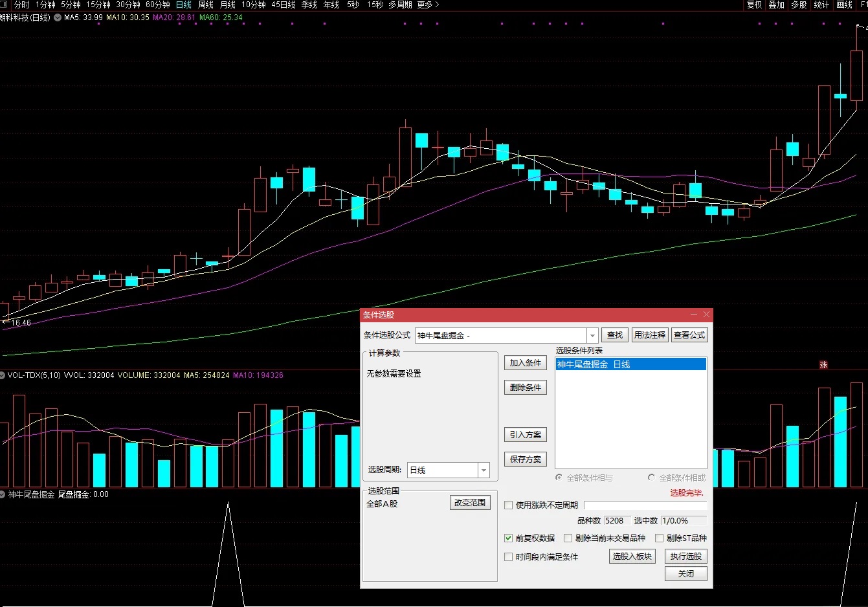Open the 选股周期 dropdown

(x=484, y=470)
